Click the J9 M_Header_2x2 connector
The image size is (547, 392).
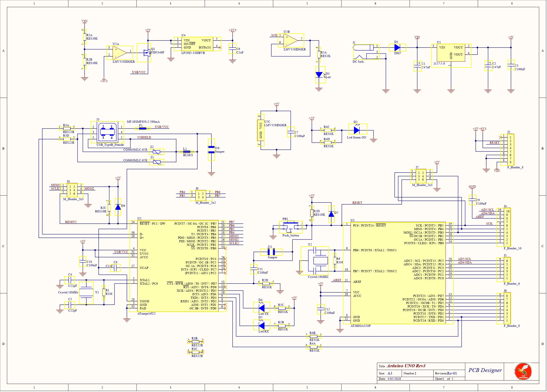point(201,195)
